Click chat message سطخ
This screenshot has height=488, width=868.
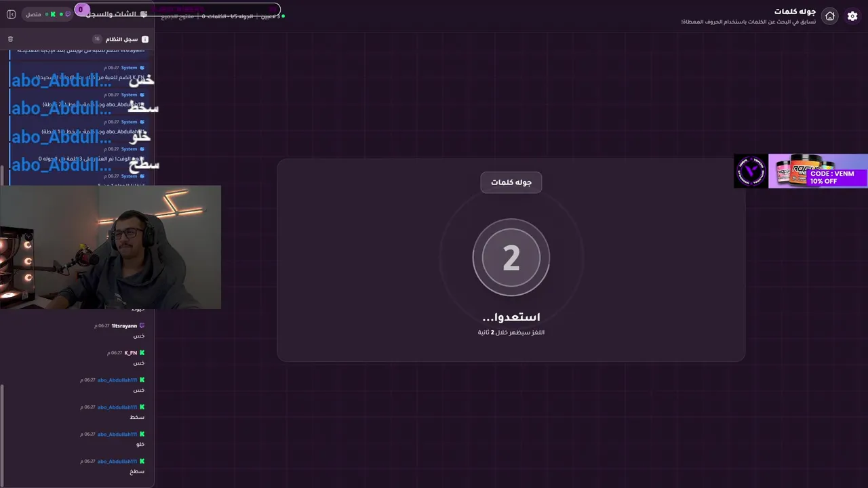(x=137, y=472)
